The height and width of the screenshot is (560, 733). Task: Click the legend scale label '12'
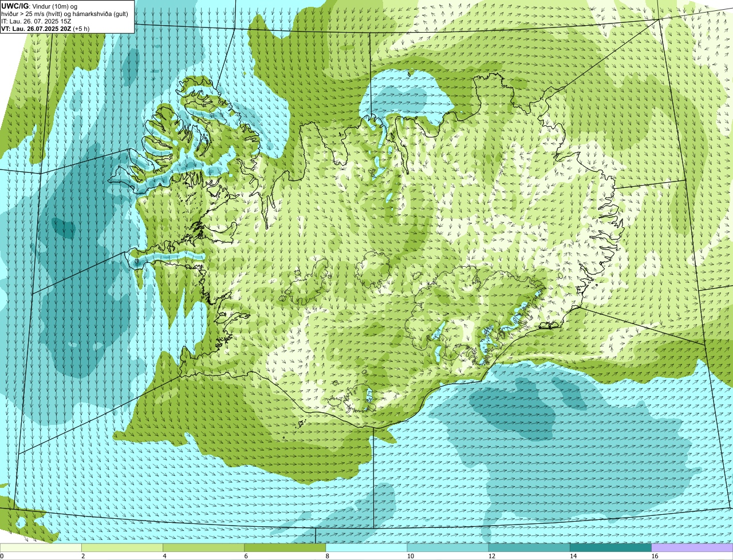click(x=491, y=556)
